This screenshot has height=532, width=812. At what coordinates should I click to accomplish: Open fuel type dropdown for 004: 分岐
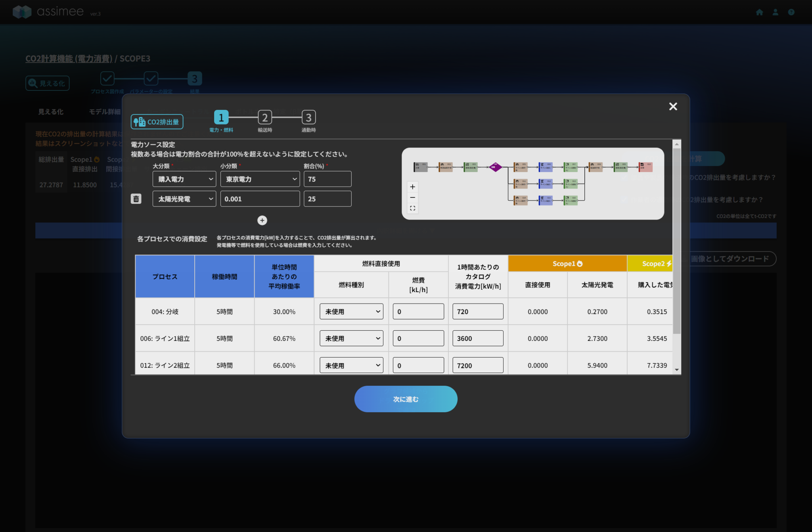tap(351, 312)
